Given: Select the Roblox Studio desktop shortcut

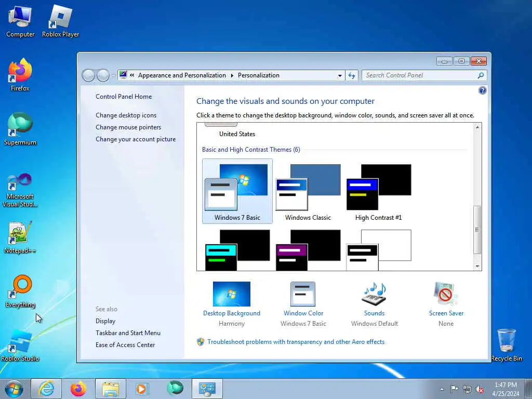Looking at the screenshot, I should pos(20,345).
